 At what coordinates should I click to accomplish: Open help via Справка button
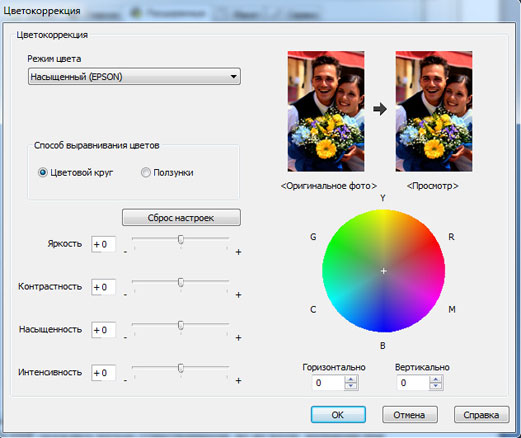click(482, 415)
